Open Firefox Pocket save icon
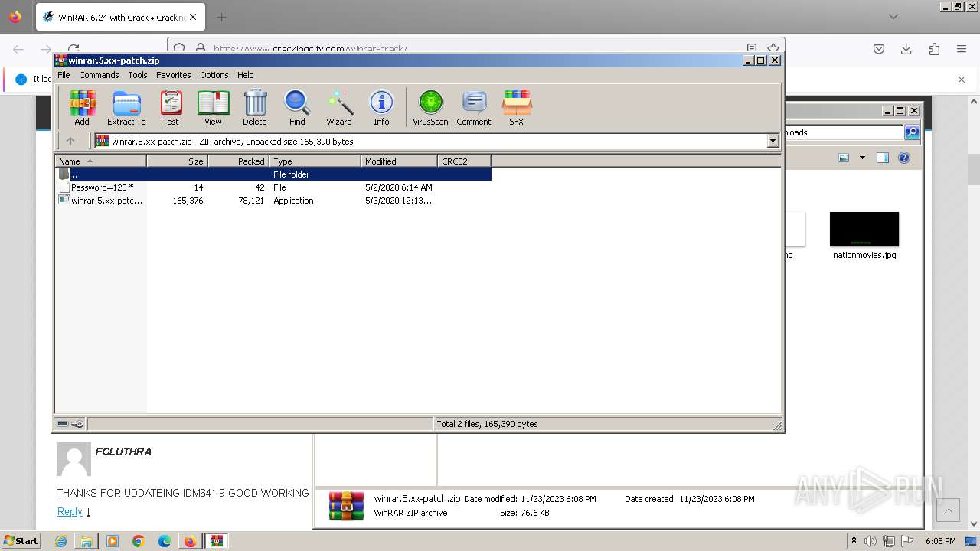The image size is (980, 551). pos(879,48)
